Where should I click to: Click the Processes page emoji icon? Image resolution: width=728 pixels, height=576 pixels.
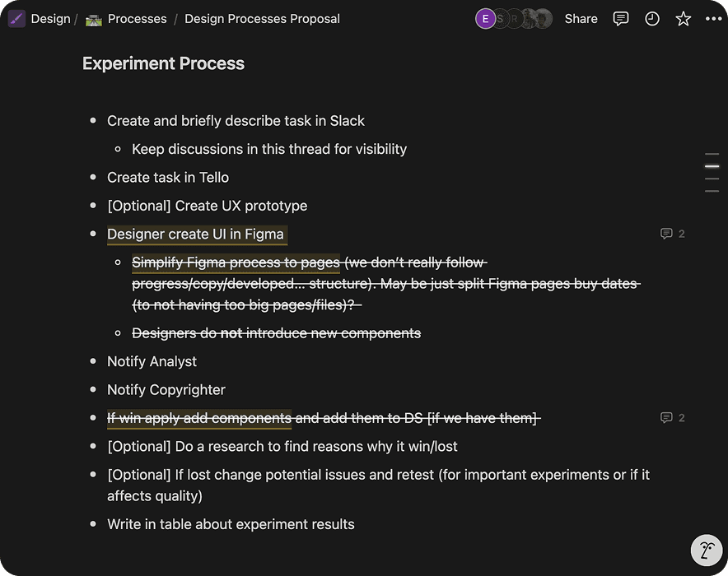point(94,19)
